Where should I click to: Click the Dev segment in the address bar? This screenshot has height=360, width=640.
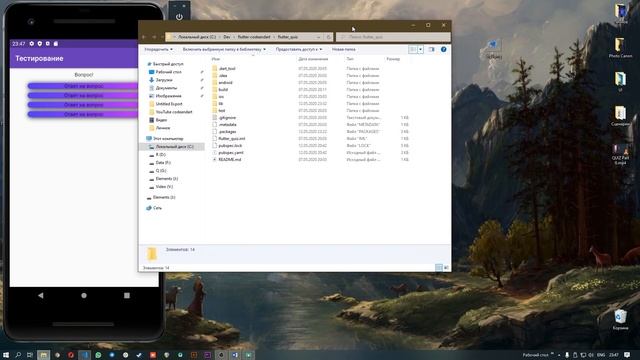[x=227, y=37]
